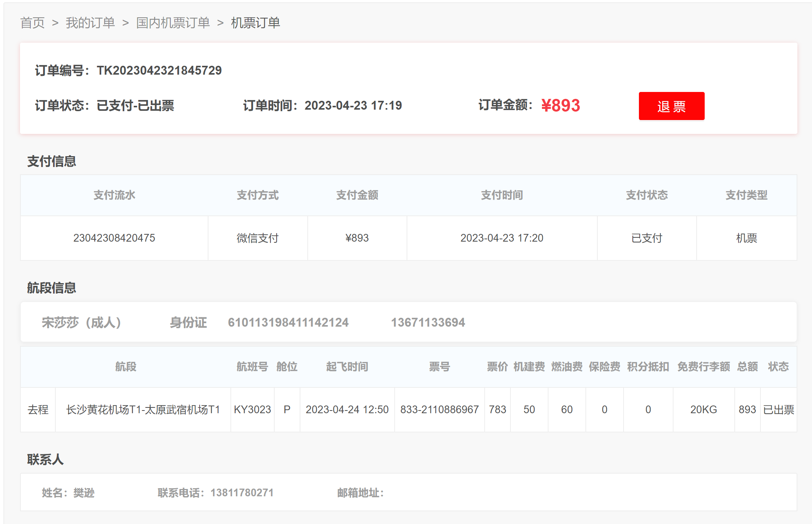
Task: Click ID number 610113198411142124
Action: [x=288, y=322]
